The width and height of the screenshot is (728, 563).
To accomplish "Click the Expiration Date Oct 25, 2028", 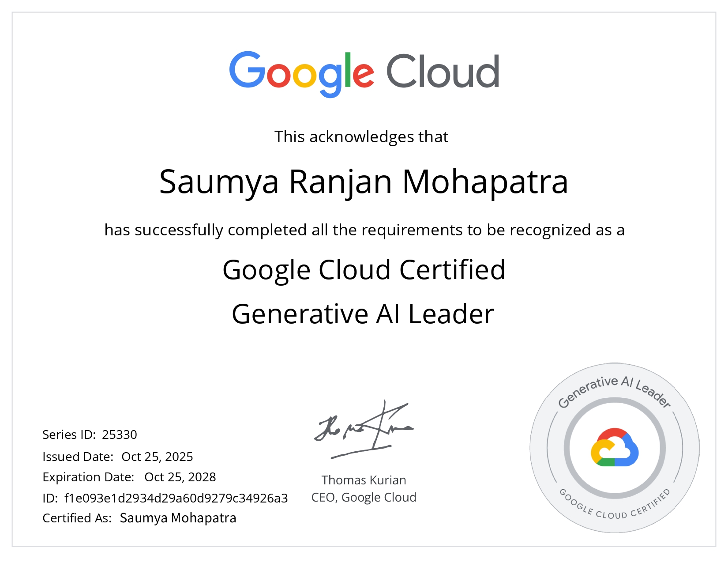I will (x=180, y=477).
